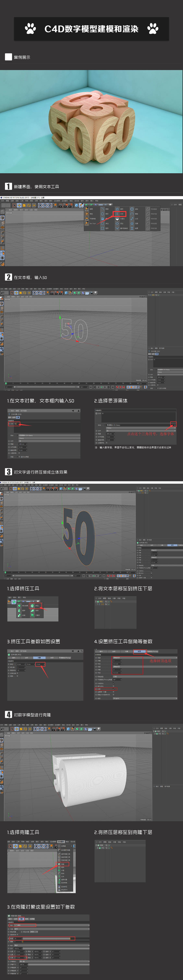Click the font triangle dropdown highlighted in red
The height and width of the screenshot is (980, 183).
click(175, 425)
